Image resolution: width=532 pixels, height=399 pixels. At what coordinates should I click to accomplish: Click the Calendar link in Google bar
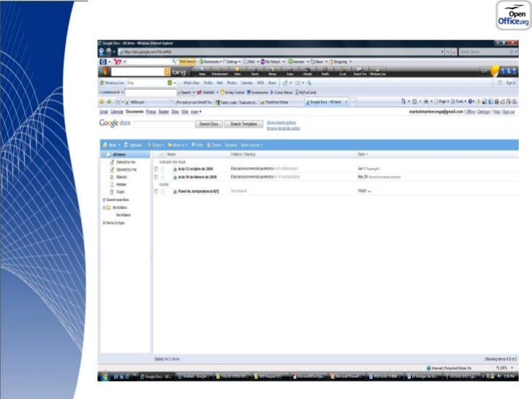click(117, 112)
